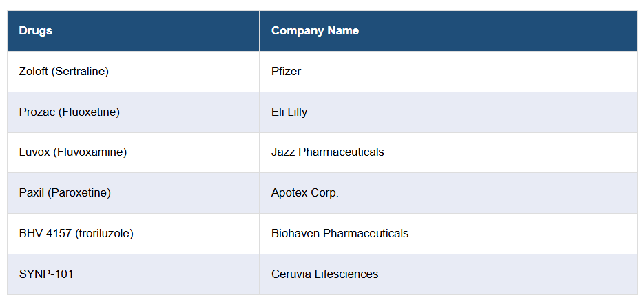Click the Eli Lilly cell
Image resolution: width=644 pixels, height=300 pixels.
289,112
